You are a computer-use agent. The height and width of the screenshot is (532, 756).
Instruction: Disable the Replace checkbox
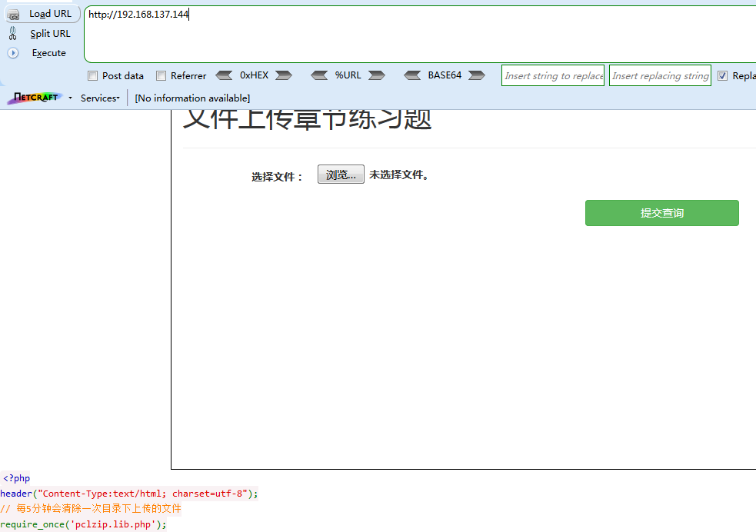pos(721,75)
